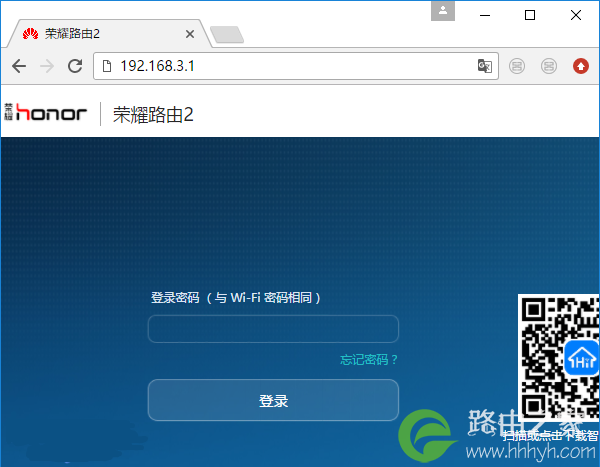Click the honor logo
Viewport: 600px width, 467px height.
click(46, 113)
